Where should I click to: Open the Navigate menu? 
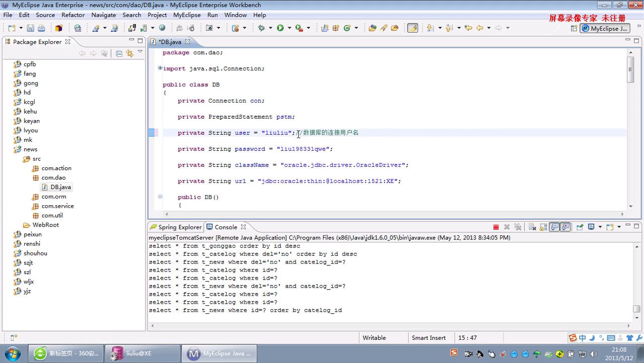[x=104, y=15]
